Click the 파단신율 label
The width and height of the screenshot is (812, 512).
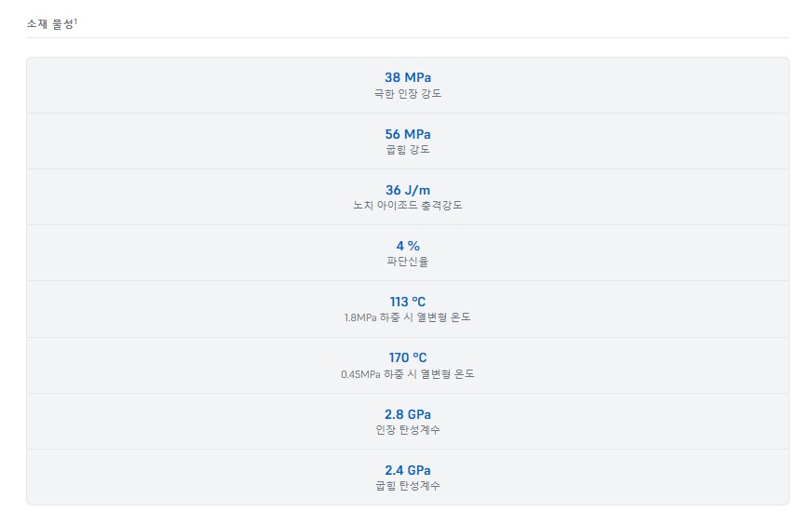408,262
